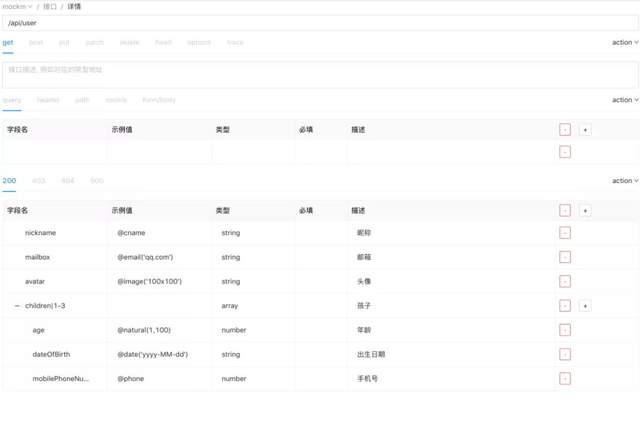This screenshot has height=424, width=640.
Task: Select the query parameters tab
Action: 12,100
